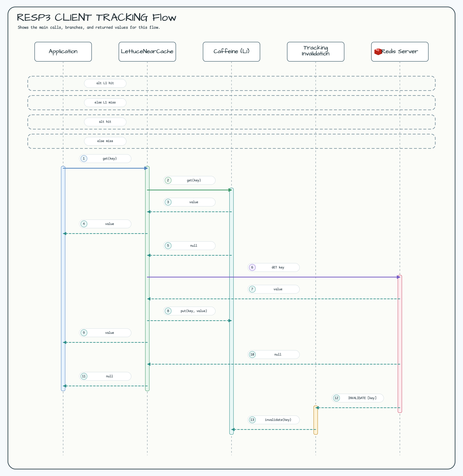
Task: Click step 13 invalidate(key) label
Action: [273, 420]
